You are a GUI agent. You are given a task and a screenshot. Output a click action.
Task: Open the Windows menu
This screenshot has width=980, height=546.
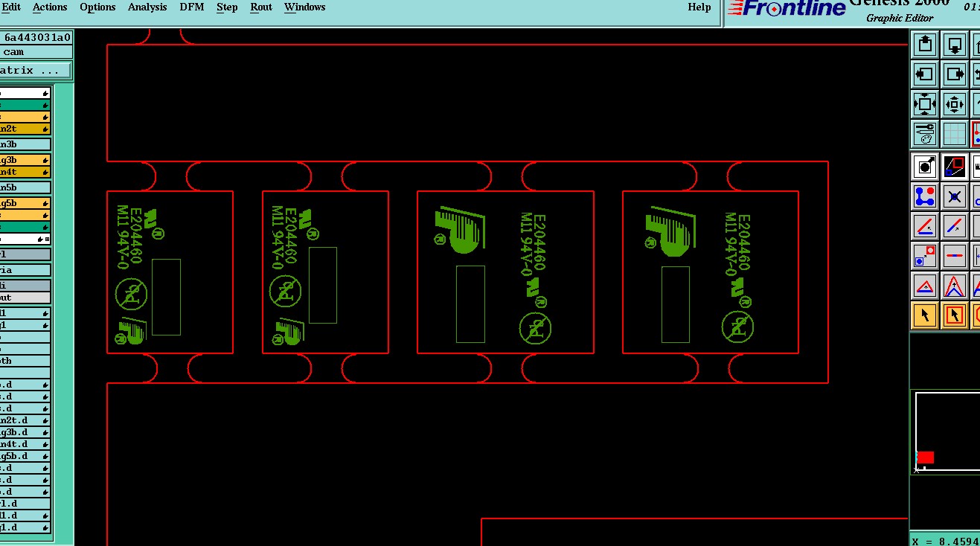(x=304, y=7)
